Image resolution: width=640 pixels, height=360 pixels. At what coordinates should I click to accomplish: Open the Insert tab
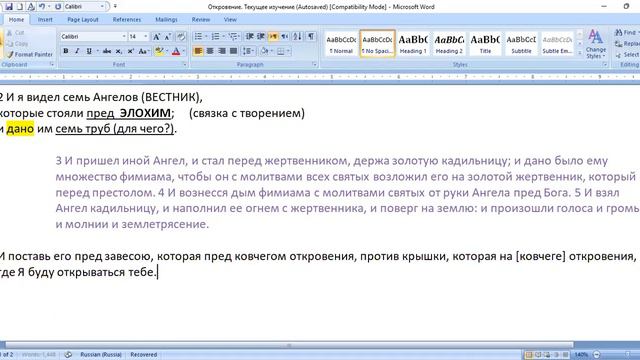[x=45, y=20]
